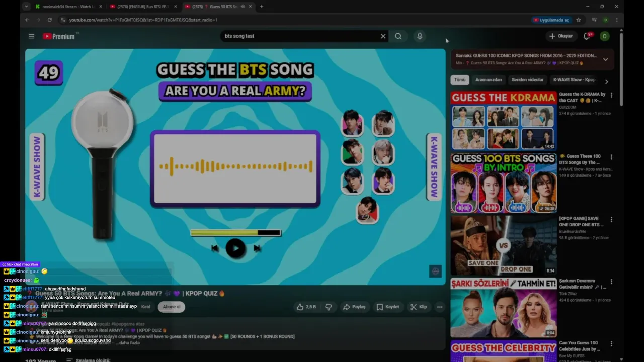Select the 'Seriden videolar' filter chip
The height and width of the screenshot is (362, 644).
(527, 80)
